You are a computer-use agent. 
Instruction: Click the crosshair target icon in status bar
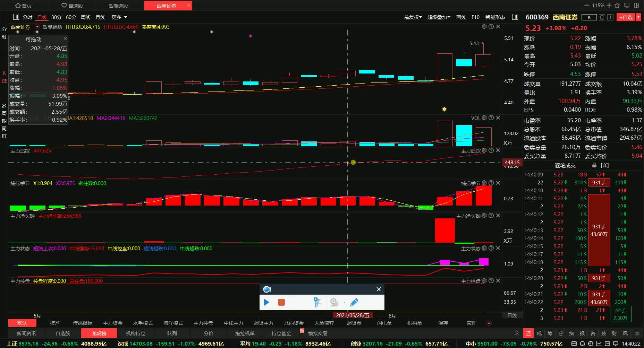(x=591, y=344)
